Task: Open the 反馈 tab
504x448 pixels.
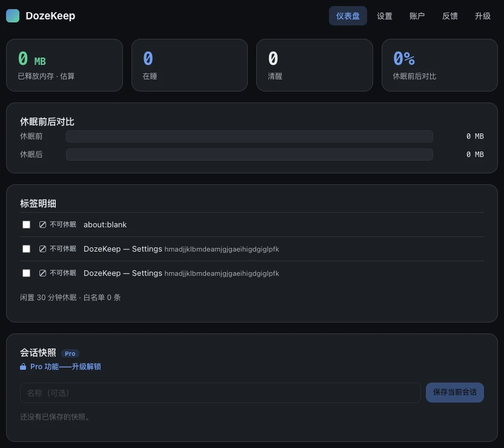Action: coord(449,16)
